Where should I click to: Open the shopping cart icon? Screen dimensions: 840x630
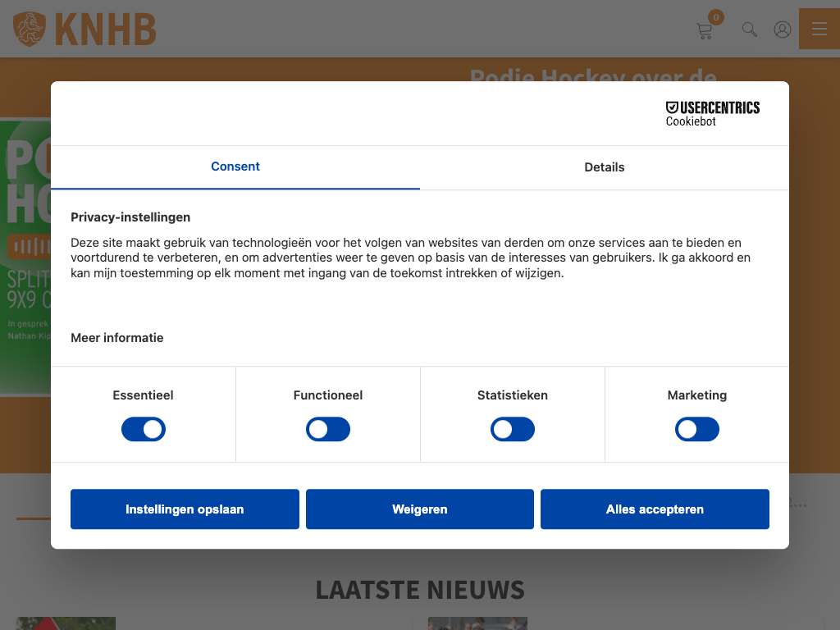pos(704,31)
